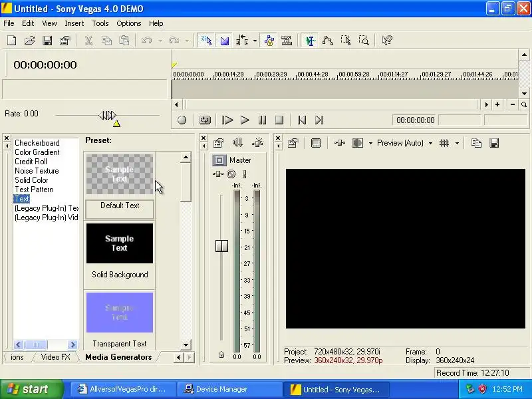The image size is (532, 399).
Task: Click Save Snapshot to File icon
Action: tap(494, 143)
